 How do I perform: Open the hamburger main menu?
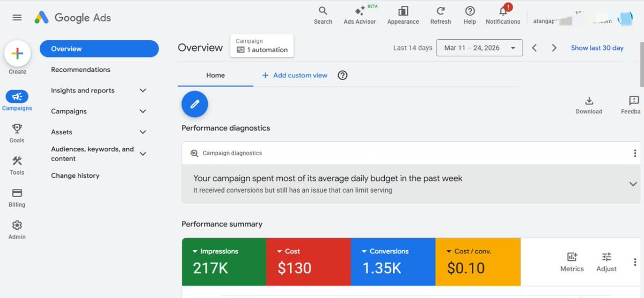click(17, 18)
